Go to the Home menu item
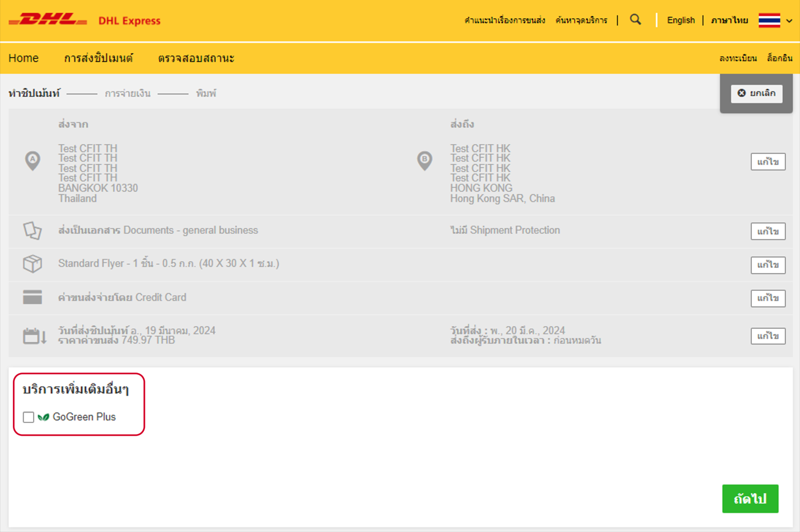The image size is (800, 532). coord(24,58)
